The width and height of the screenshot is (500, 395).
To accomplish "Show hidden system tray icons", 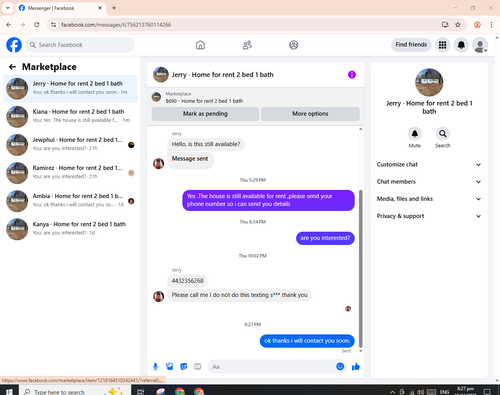I will point(392,392).
